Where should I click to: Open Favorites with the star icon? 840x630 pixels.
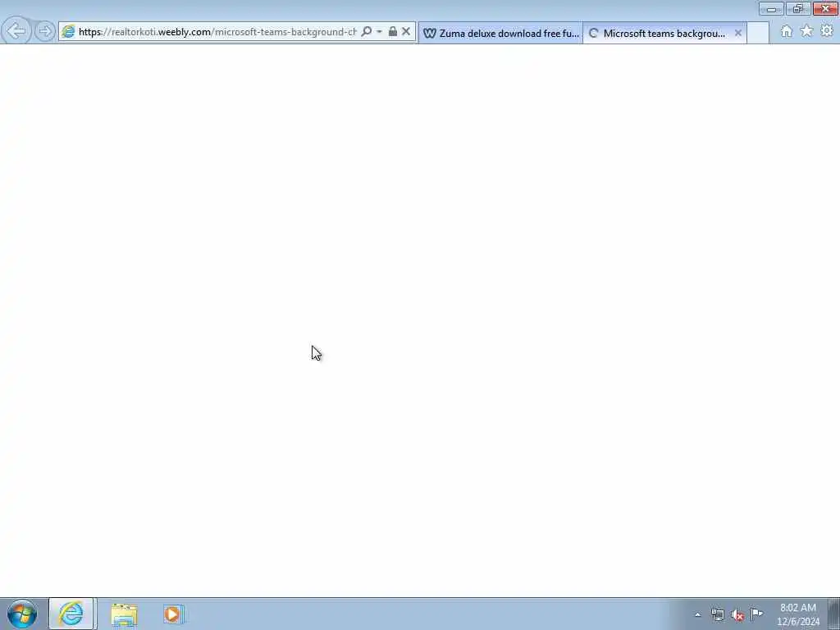point(806,31)
